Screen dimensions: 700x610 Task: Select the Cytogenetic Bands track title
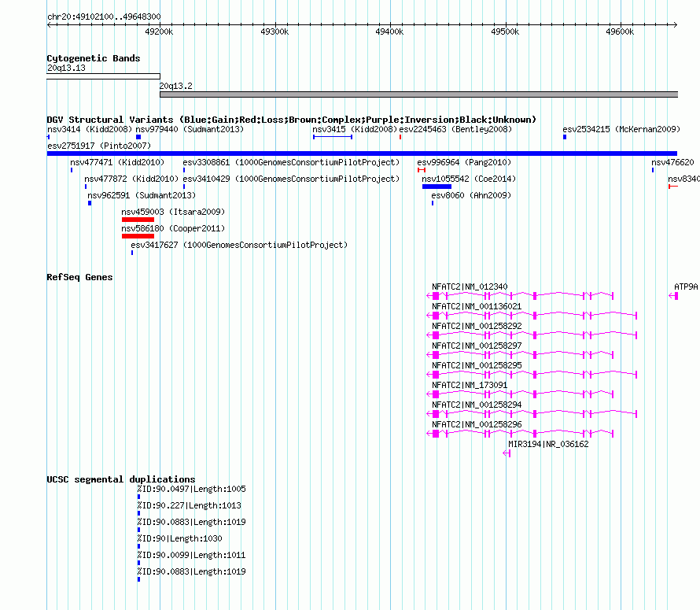[94, 58]
